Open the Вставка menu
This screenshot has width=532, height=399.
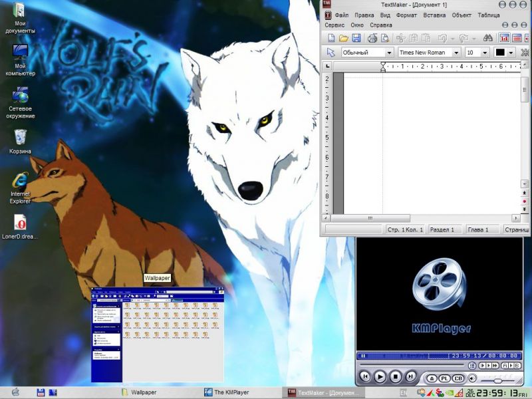[x=434, y=15]
